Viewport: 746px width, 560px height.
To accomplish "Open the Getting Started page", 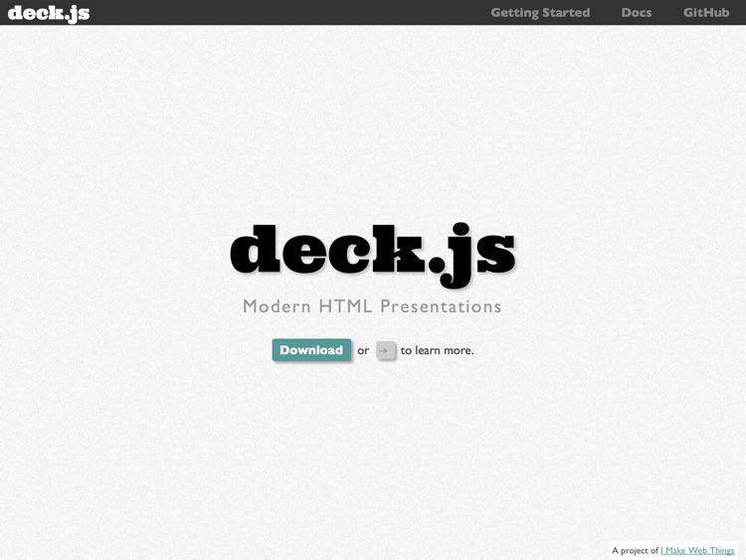I will point(540,13).
